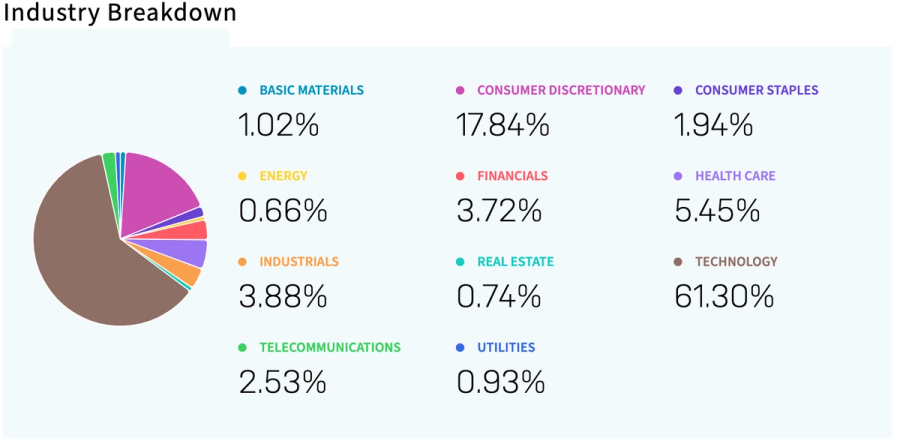Select the orange Industrials pie slice

pos(185,274)
